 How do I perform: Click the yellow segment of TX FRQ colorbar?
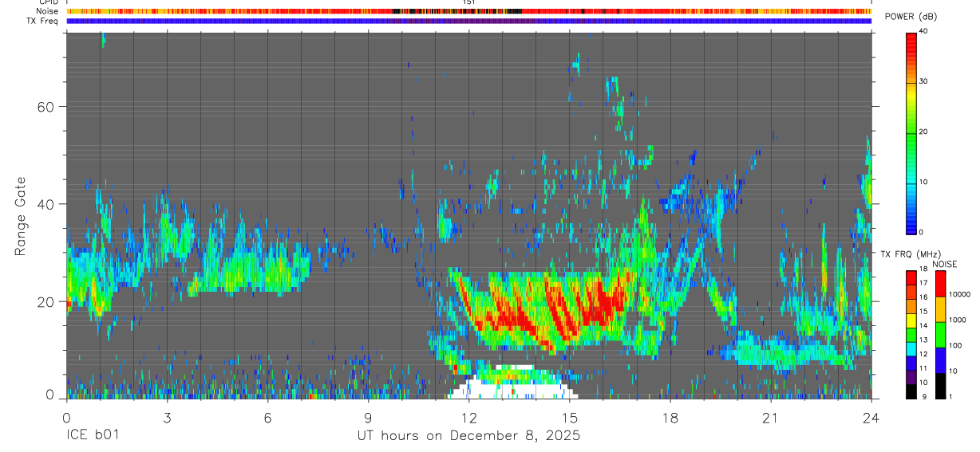click(911, 320)
